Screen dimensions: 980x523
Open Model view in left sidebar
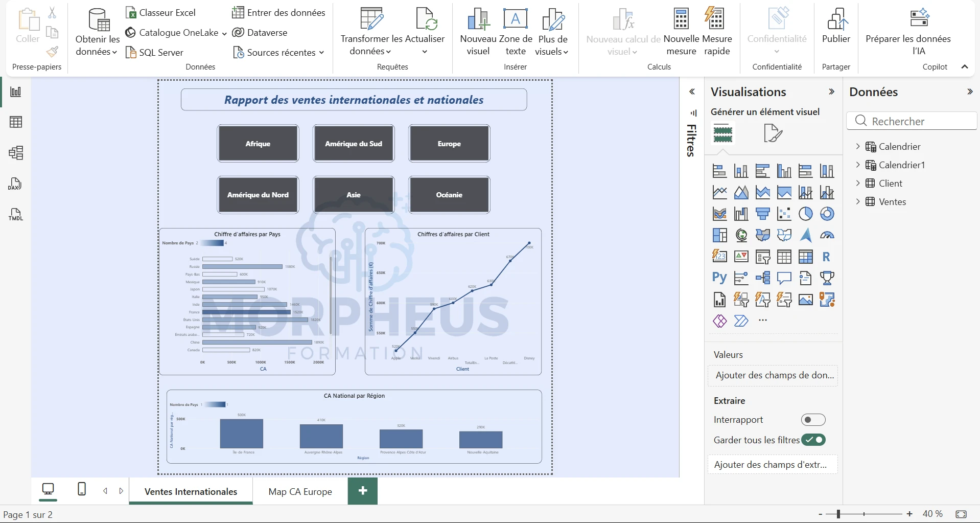tap(16, 153)
